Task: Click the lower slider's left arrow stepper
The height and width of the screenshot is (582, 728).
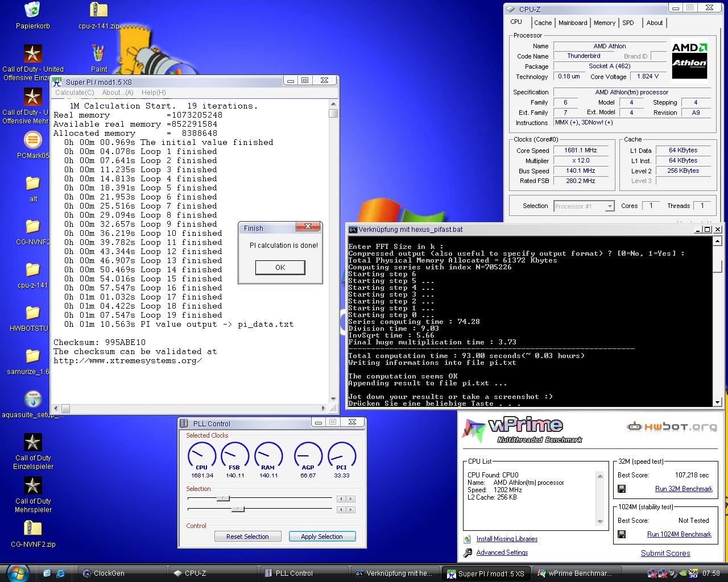Action: 341,509
